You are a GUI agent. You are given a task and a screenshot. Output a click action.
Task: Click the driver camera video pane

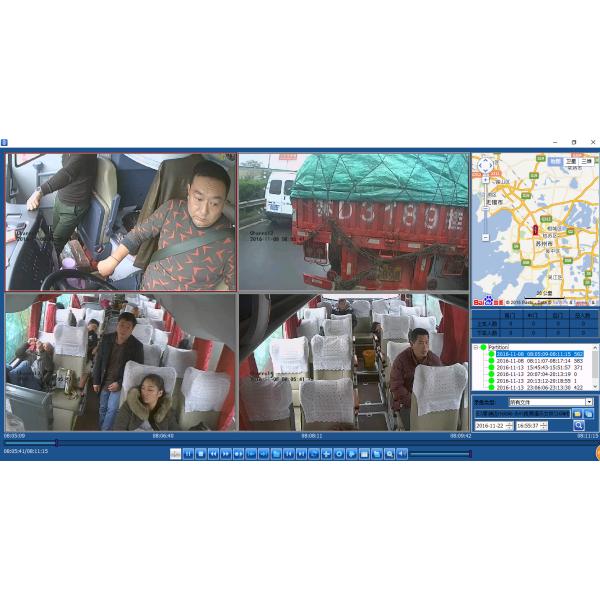click(x=120, y=221)
